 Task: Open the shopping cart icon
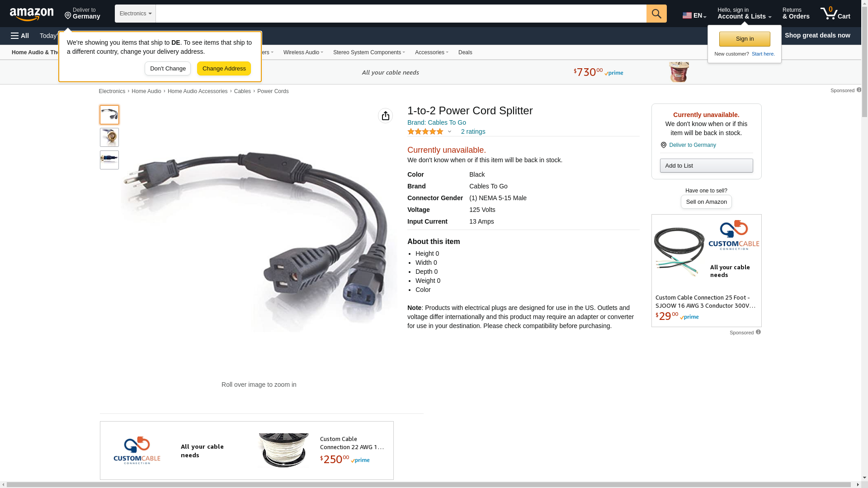pyautogui.click(x=835, y=14)
